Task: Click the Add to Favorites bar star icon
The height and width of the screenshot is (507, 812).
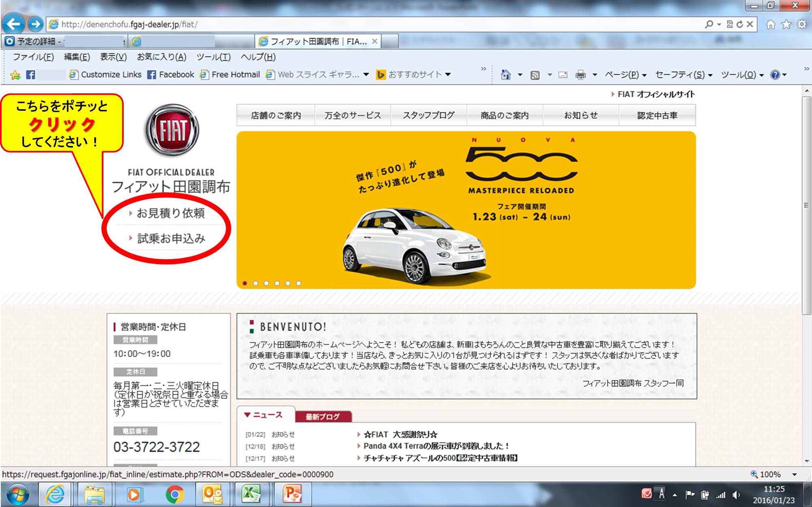Action: [x=15, y=75]
